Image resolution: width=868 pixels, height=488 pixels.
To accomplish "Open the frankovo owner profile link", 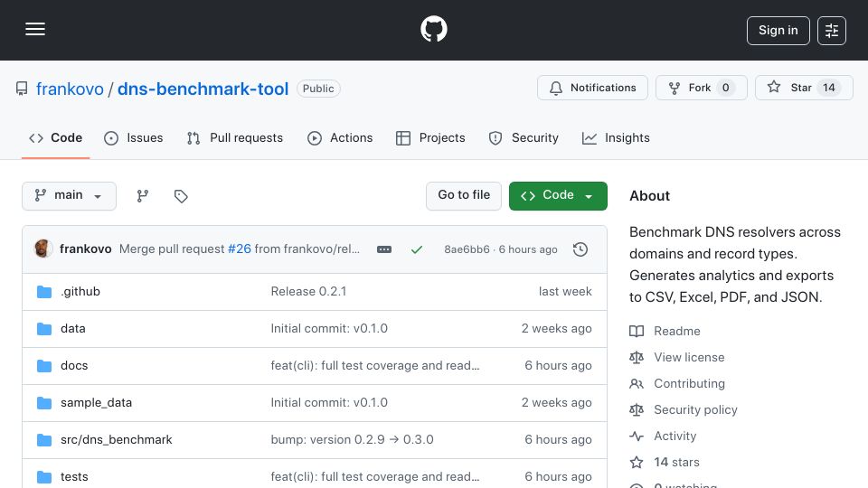I will point(70,89).
